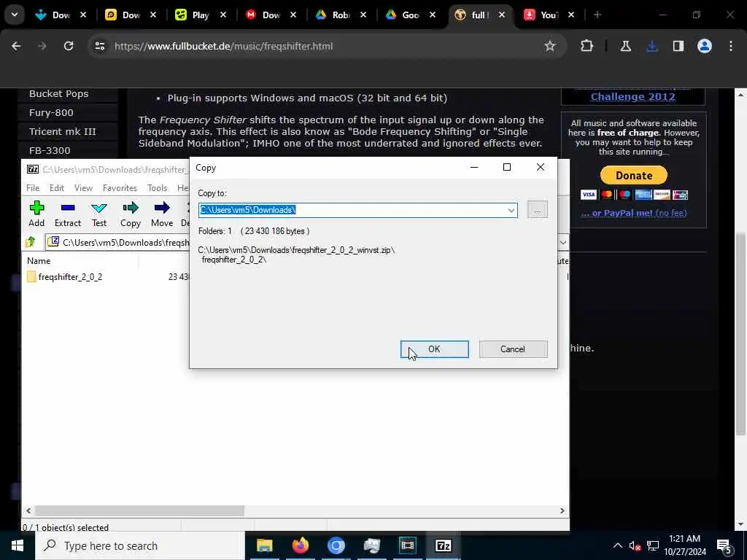Toggle the browser side panel icon
747x560 pixels.
(678, 46)
